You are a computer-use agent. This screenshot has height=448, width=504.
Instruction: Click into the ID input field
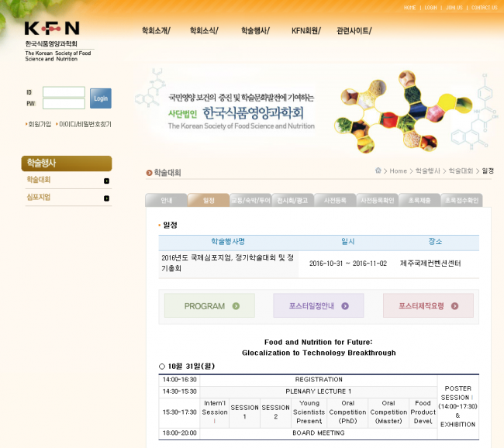64,91
